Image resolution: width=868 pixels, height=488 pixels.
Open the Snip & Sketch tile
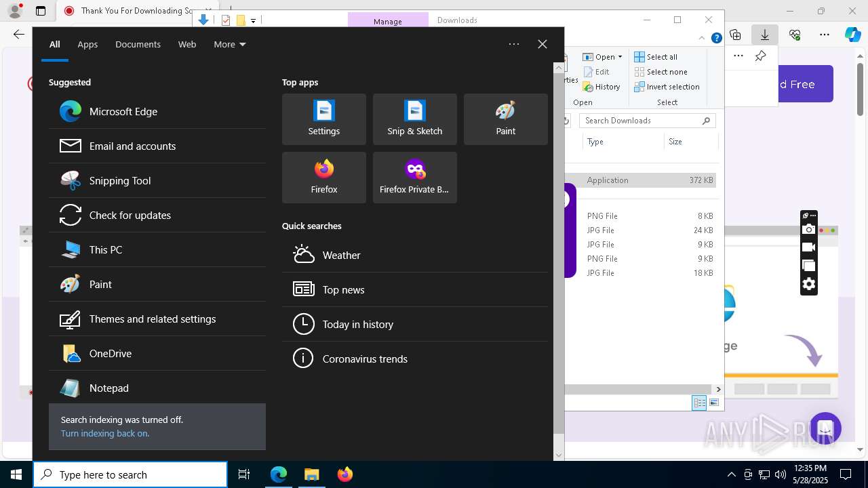[415, 119]
